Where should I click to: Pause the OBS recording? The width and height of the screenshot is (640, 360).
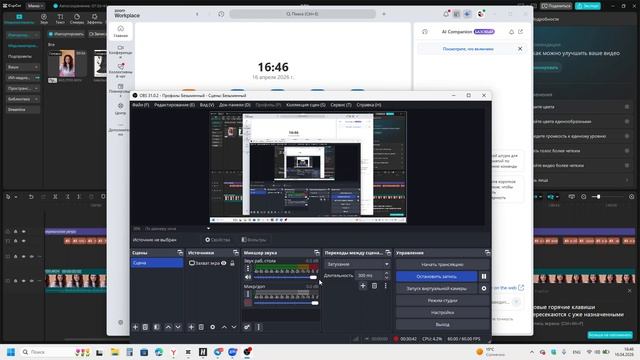(x=484, y=276)
